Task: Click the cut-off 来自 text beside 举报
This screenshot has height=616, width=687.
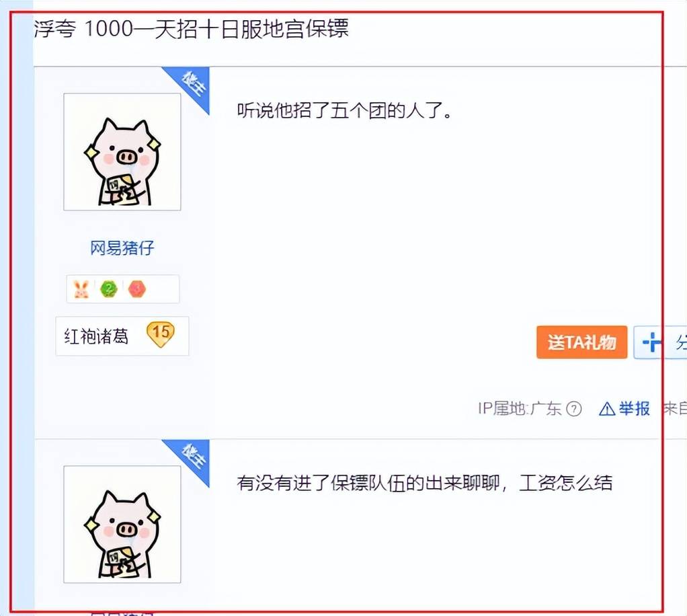Action: click(x=675, y=409)
